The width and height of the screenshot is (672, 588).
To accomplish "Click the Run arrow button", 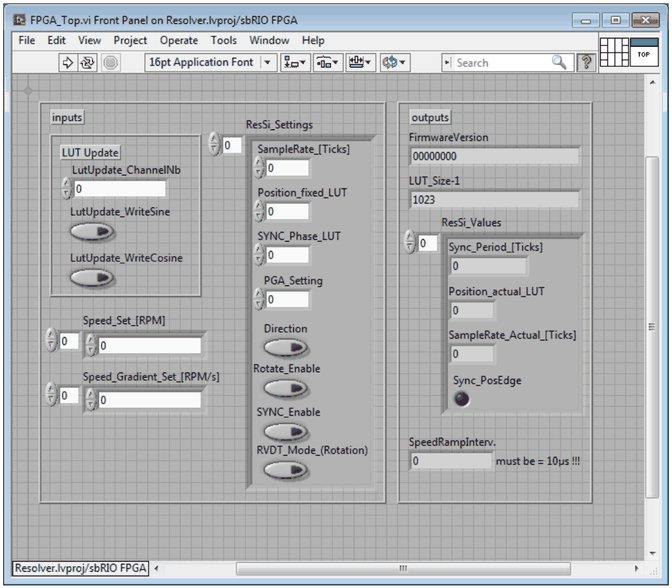I will coord(68,63).
